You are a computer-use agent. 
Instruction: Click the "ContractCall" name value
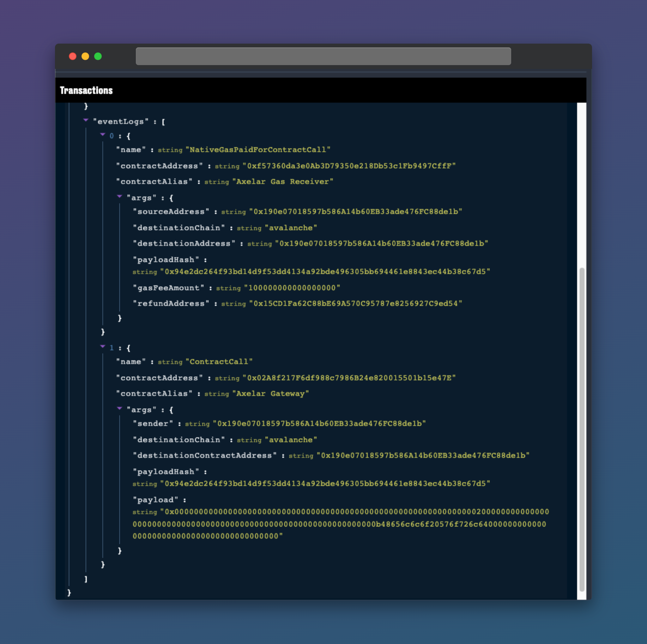219,362
